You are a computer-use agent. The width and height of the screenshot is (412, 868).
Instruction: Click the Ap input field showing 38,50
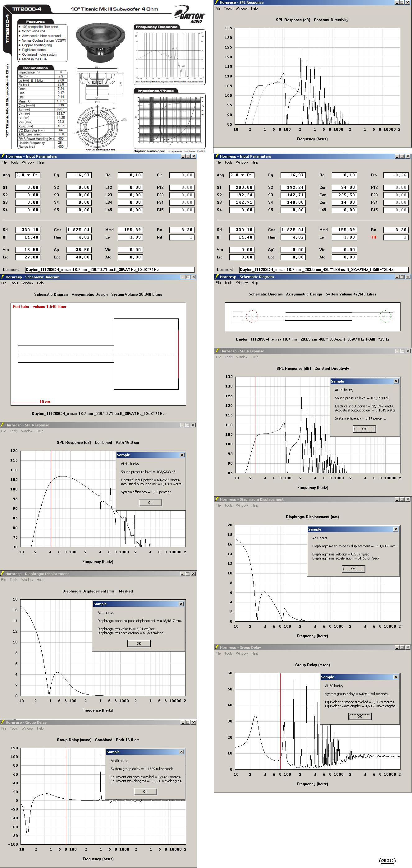[79, 250]
